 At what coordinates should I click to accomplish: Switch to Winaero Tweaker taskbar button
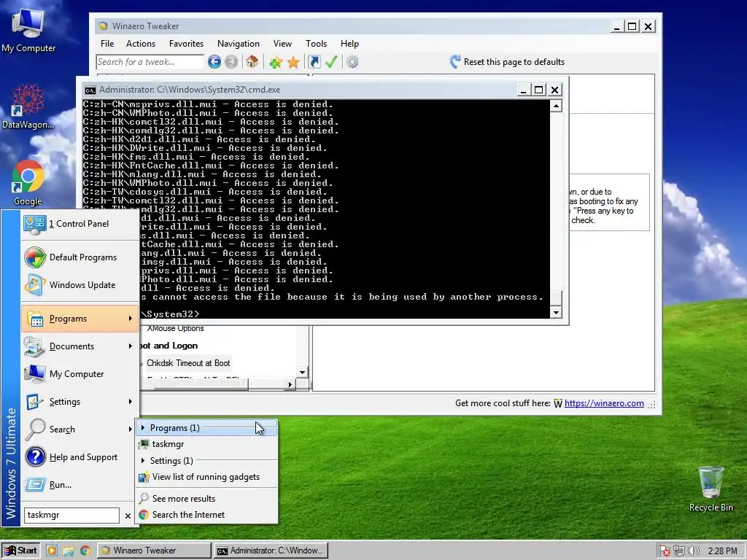click(x=154, y=551)
